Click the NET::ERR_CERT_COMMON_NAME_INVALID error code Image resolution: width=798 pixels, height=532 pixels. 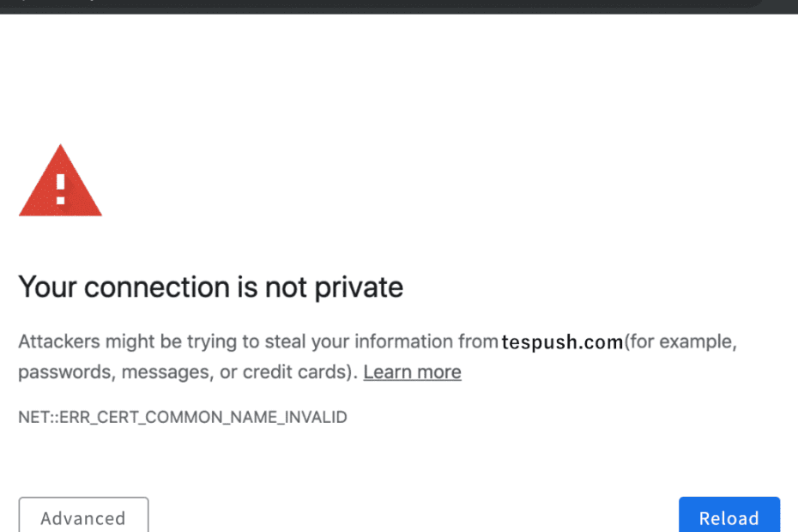183,417
